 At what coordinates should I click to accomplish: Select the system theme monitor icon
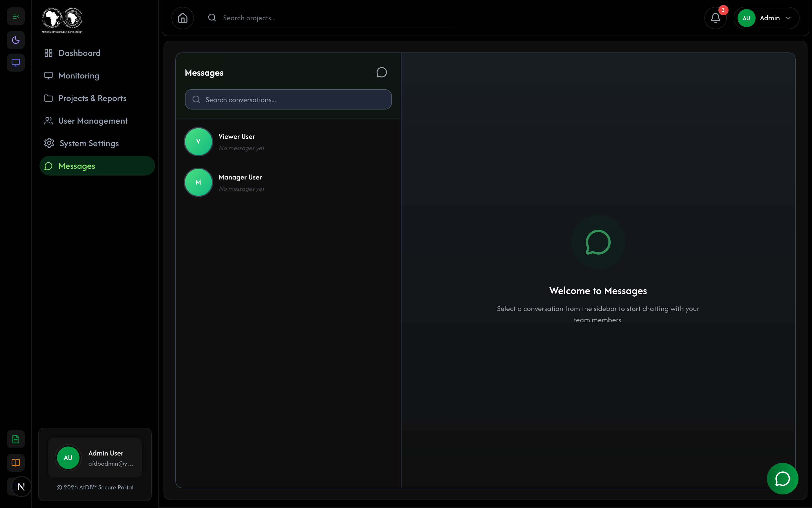click(16, 62)
